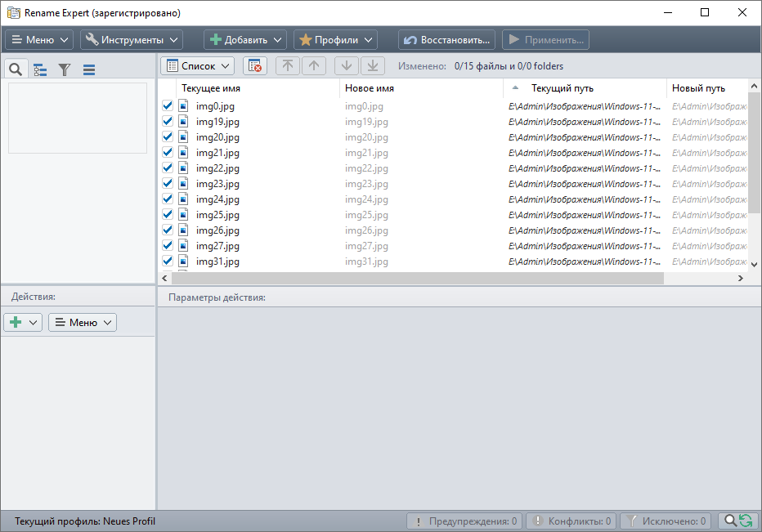Image resolution: width=762 pixels, height=532 pixels.
Task: Activate the search magnifier in the left panel
Action: (x=15, y=69)
